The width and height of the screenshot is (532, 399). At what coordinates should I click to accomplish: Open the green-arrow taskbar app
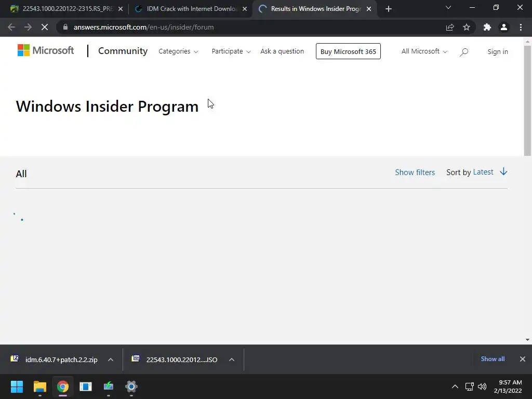(109, 387)
